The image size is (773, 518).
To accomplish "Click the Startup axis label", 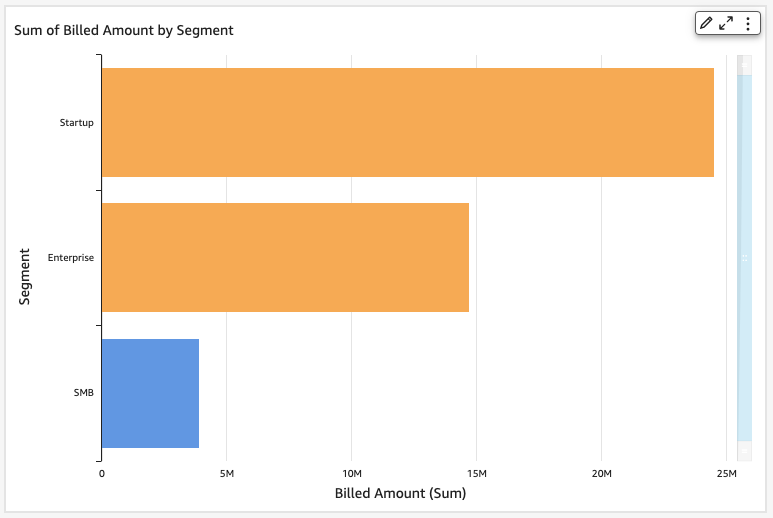I will pos(77,123).
